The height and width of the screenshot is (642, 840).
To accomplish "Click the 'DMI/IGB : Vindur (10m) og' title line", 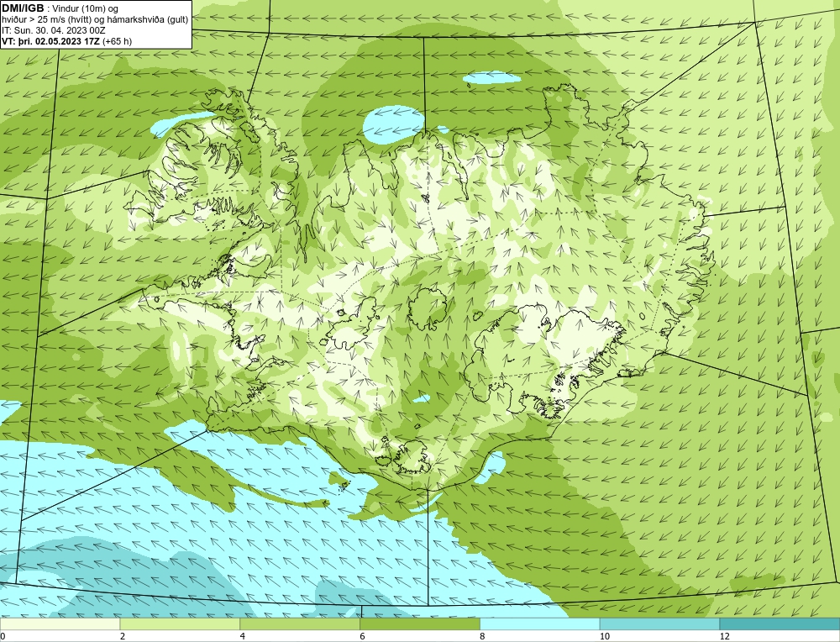I will point(60,8).
